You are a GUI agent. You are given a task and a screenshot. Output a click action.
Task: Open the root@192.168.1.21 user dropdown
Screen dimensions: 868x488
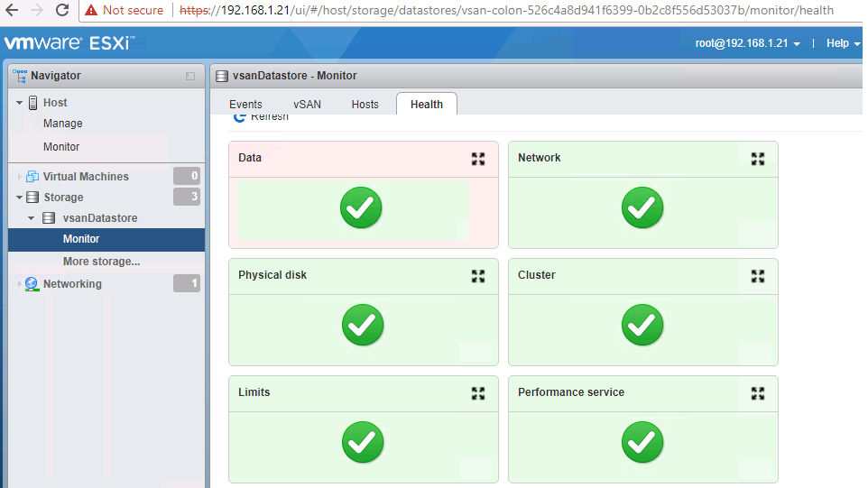747,43
